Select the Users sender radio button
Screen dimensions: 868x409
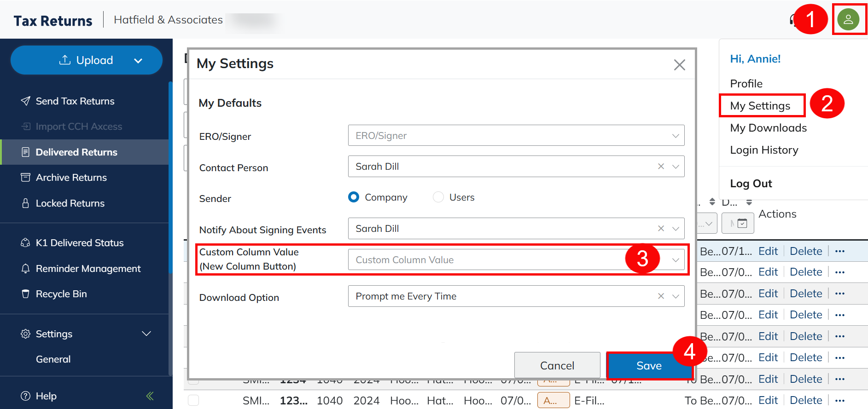[438, 197]
